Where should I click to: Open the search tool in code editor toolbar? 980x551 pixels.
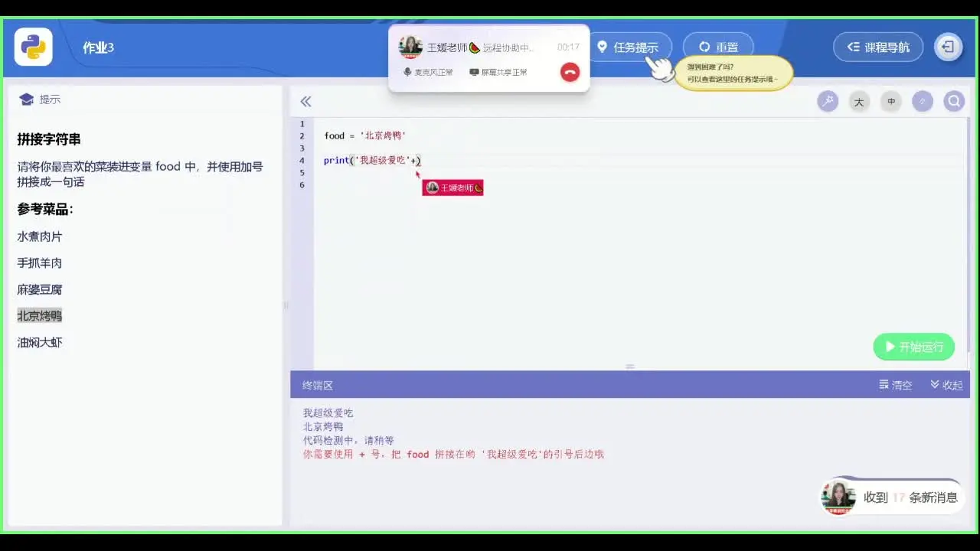[954, 100]
